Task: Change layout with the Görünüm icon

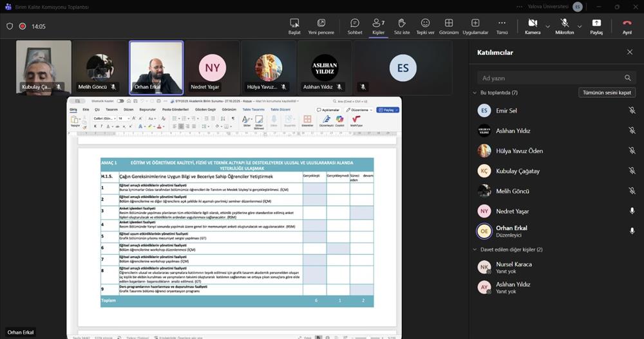Action: pos(449,23)
